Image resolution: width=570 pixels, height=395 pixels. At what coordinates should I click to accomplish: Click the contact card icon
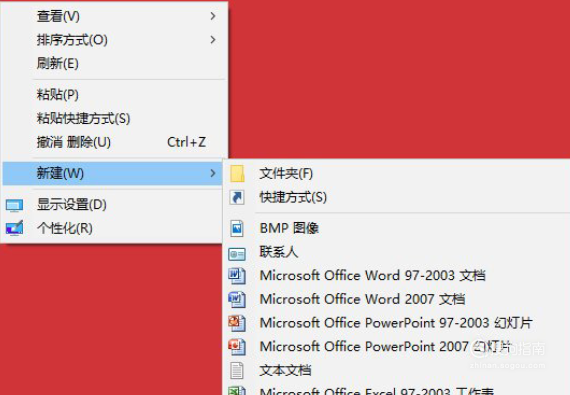click(x=237, y=254)
